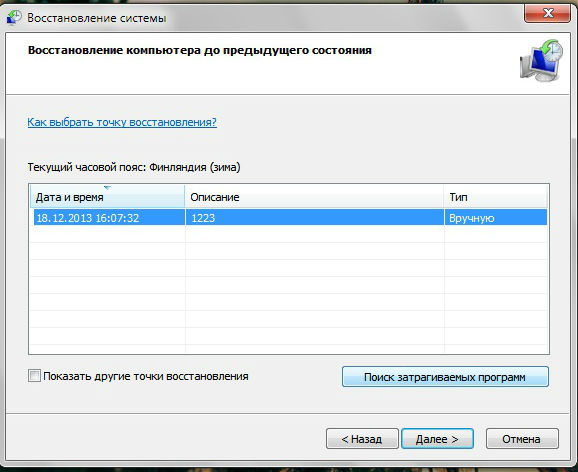Viewport: 578px width, 472px height.
Task: Open 'Как выбрать точку восстановления?' help link
Action: click(x=122, y=122)
